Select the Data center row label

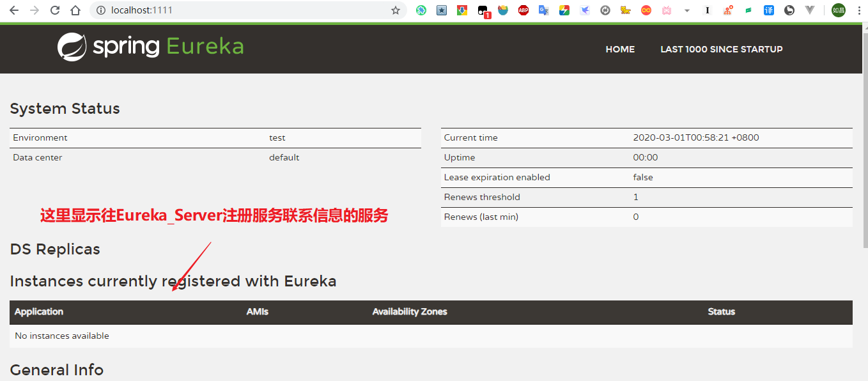(x=38, y=157)
